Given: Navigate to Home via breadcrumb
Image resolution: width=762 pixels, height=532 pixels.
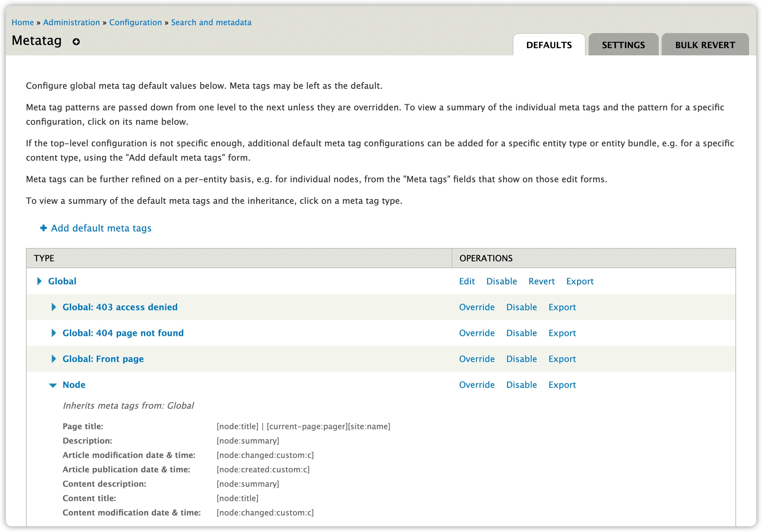Looking at the screenshot, I should pyautogui.click(x=23, y=22).
